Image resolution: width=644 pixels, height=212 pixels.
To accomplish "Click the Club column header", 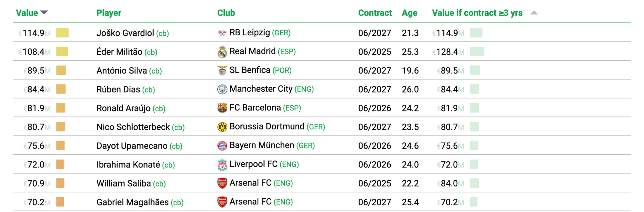I will pyautogui.click(x=226, y=13).
